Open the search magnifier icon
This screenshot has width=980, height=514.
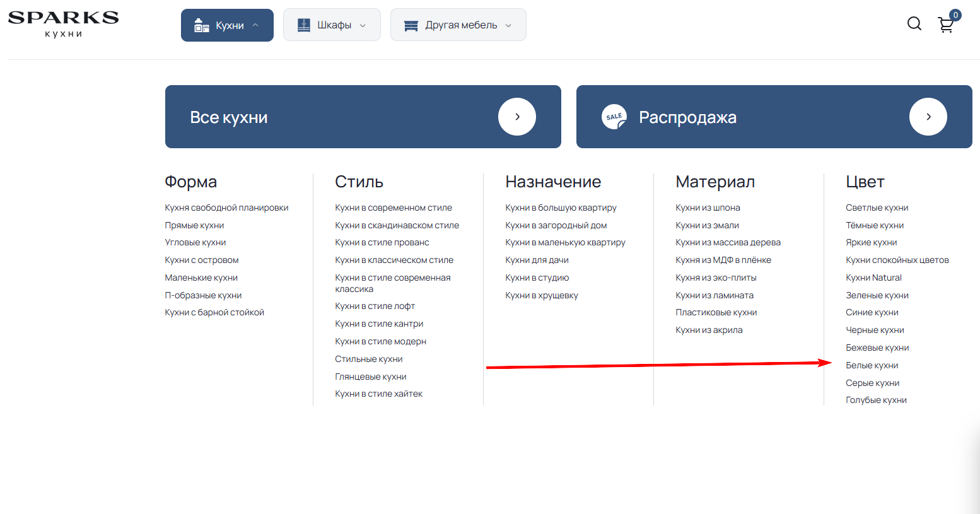(x=914, y=23)
